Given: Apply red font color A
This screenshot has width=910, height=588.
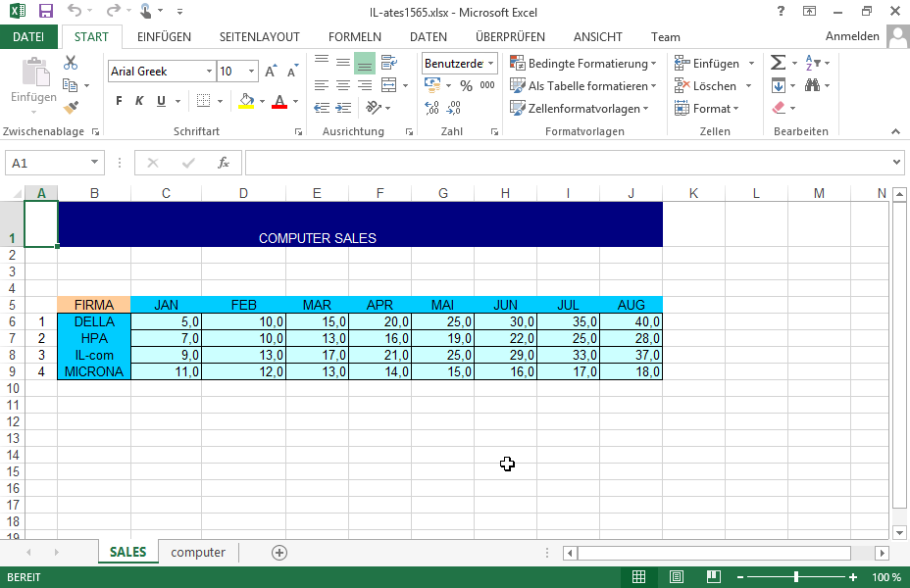Looking at the screenshot, I should coord(279,101).
